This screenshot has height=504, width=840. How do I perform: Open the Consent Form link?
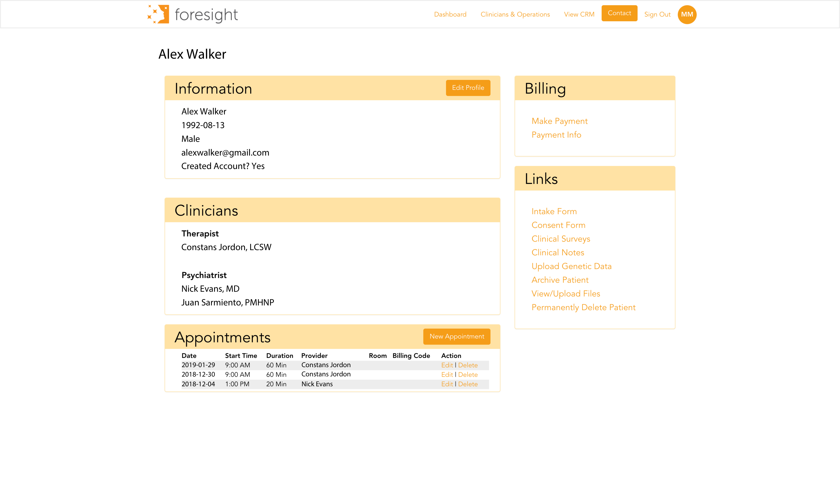[558, 225]
